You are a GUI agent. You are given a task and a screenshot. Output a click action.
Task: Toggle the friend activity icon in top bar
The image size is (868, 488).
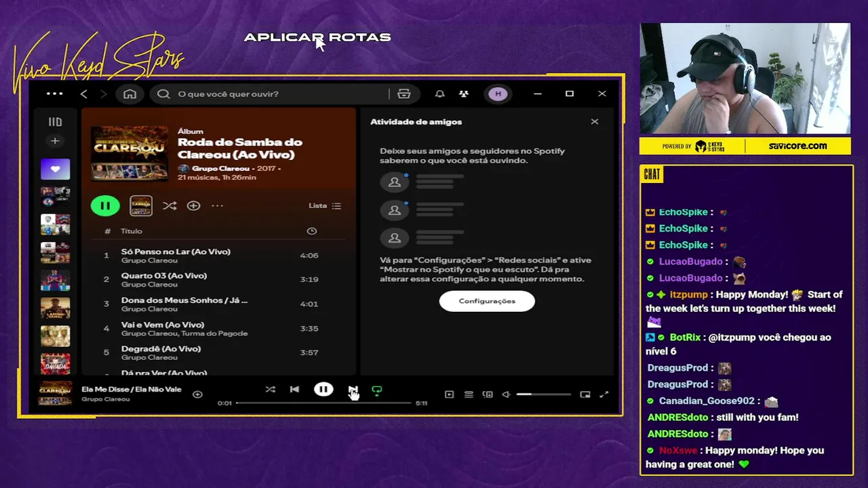pyautogui.click(x=464, y=94)
